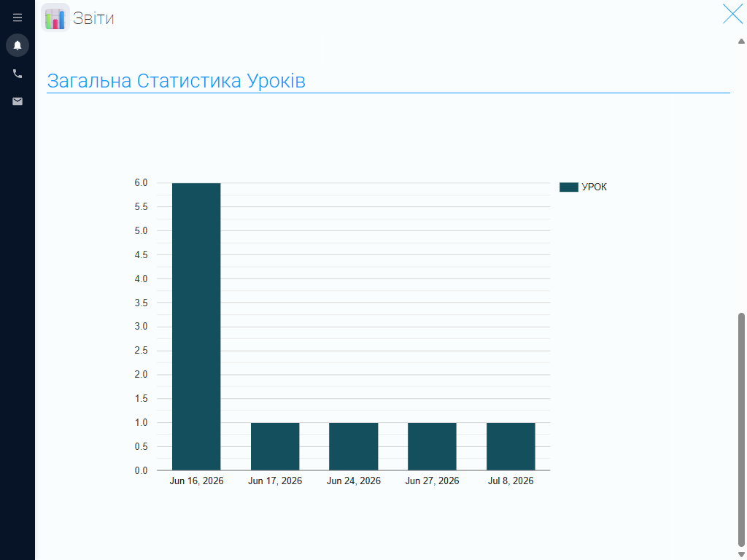Click the Jun 17, 2026 axis label
747x560 pixels.
tap(275, 481)
